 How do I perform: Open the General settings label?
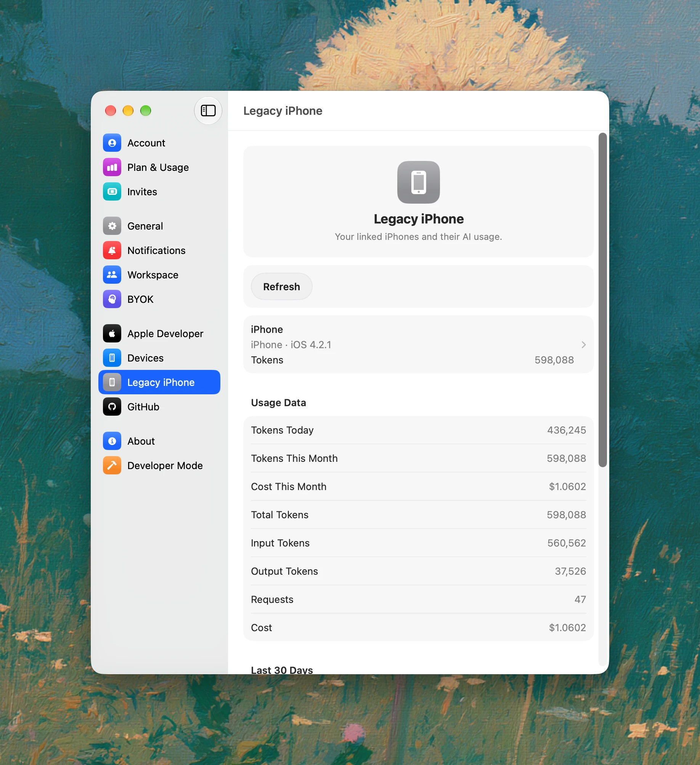[x=145, y=226]
